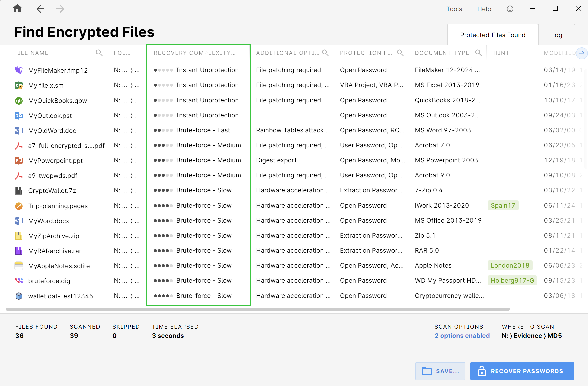Image resolution: width=588 pixels, height=386 pixels.
Task: Click the Save button
Action: (440, 371)
